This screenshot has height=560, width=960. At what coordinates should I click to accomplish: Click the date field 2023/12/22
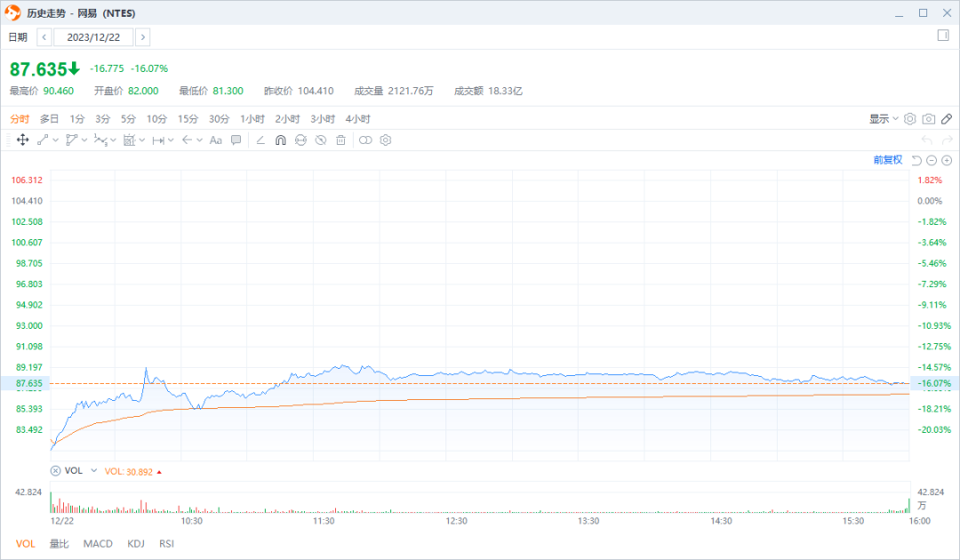point(93,37)
